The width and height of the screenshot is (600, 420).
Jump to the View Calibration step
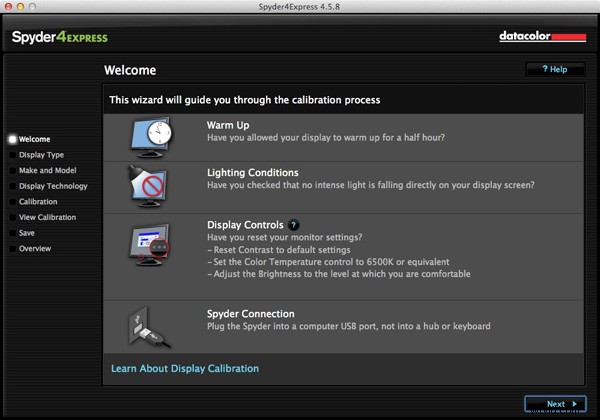[x=47, y=217]
